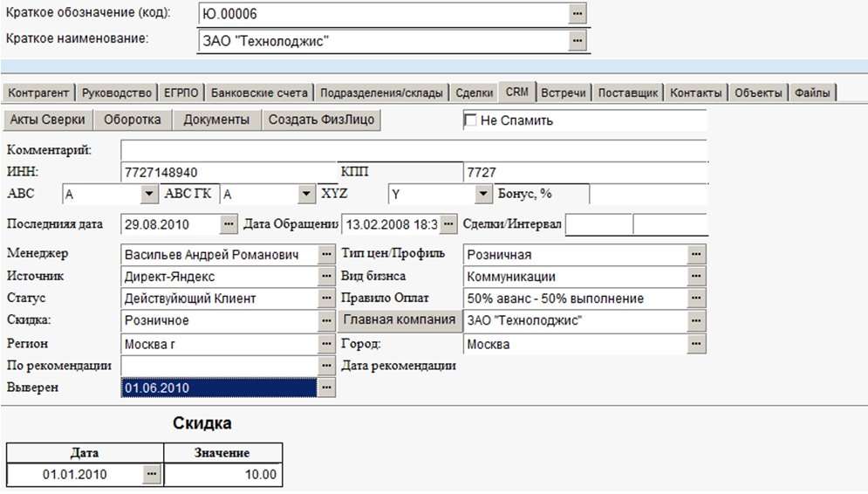Open lookup button for Источник field
868x494 pixels.
coord(326,276)
